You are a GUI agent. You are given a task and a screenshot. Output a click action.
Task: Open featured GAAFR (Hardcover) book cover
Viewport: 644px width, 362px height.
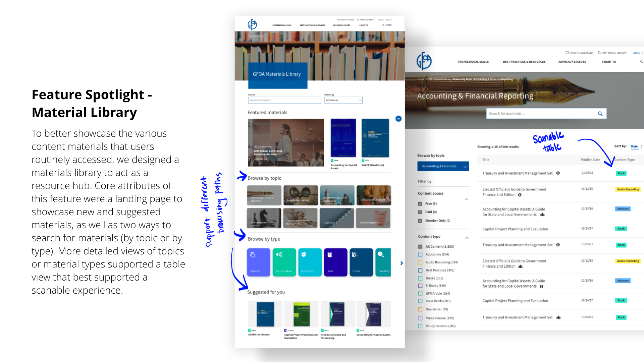point(375,138)
